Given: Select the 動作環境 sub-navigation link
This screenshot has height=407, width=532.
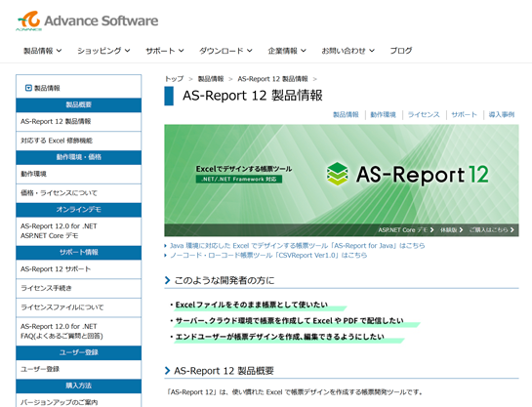Looking at the screenshot, I should point(383,114).
